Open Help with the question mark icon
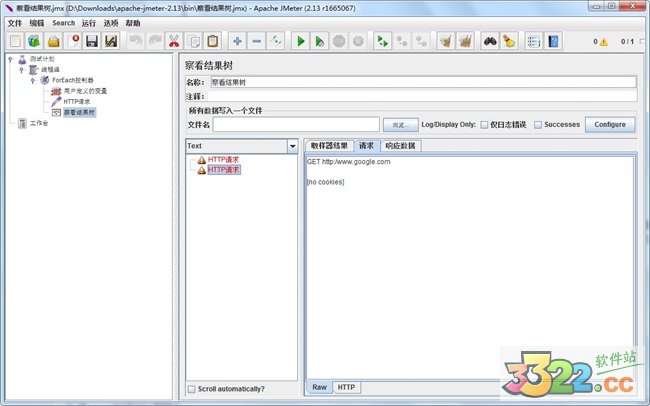650x406 pixels. click(553, 41)
